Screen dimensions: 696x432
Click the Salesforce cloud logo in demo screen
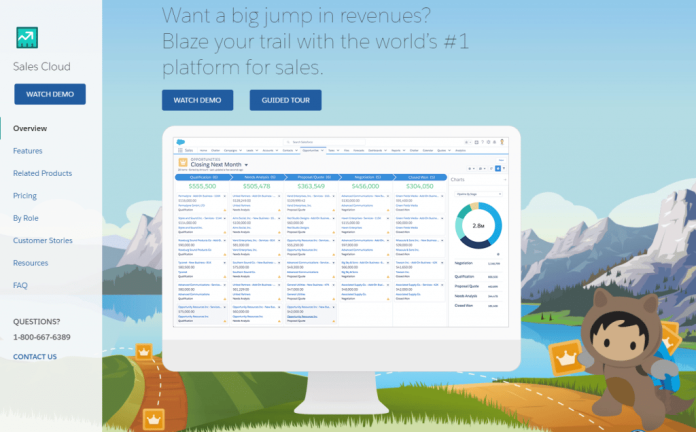(181, 142)
